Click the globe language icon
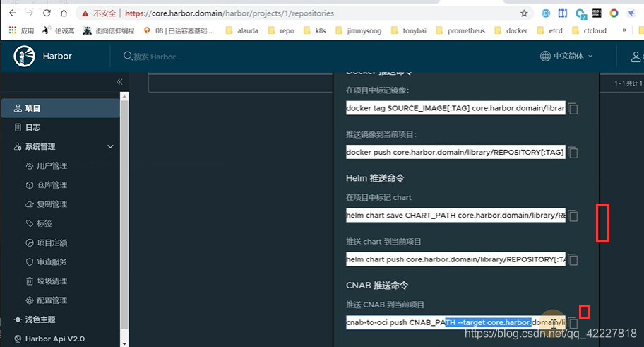The width and height of the screenshot is (644, 347). coord(545,56)
